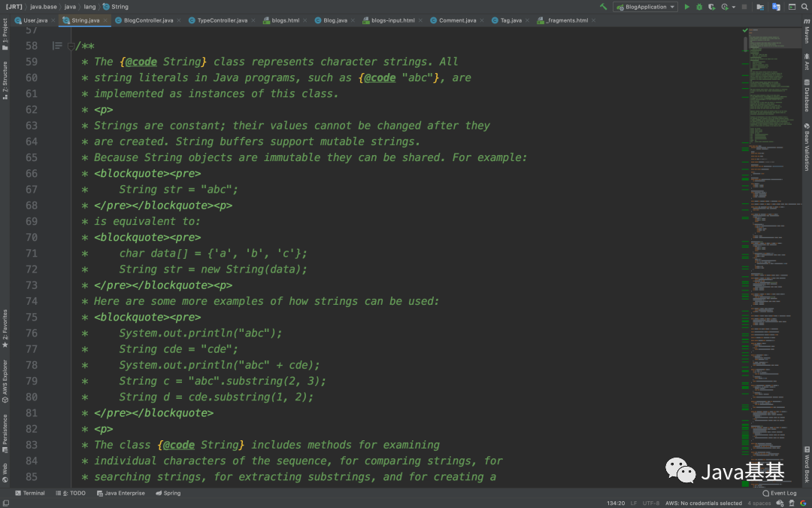Open the Tag.java tab
The image size is (812, 508).
point(511,20)
